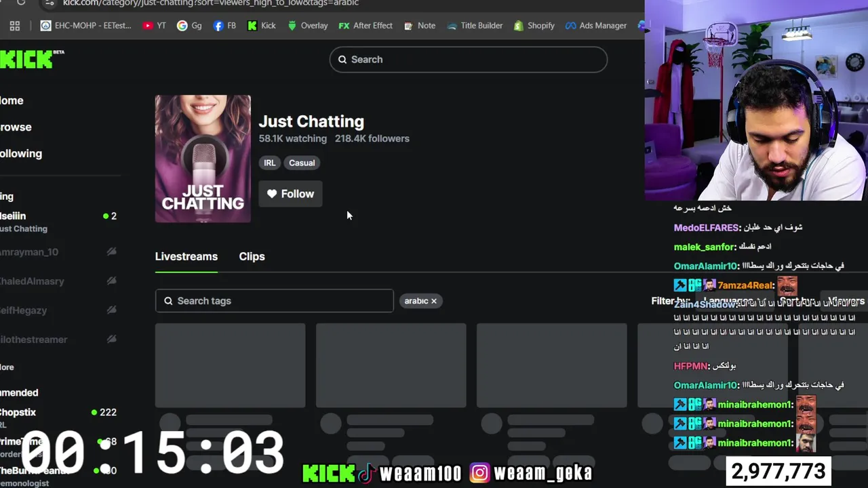Open the EHC-MOHP bookmark

point(85,26)
